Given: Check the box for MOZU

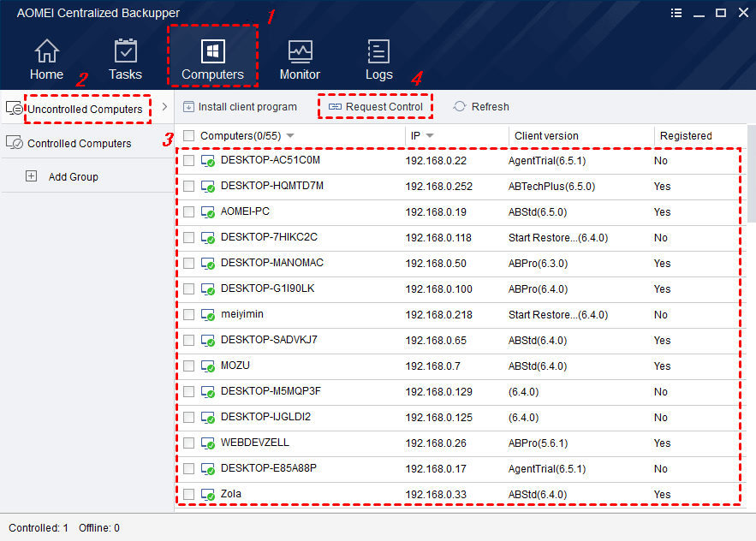Looking at the screenshot, I should pos(189,366).
